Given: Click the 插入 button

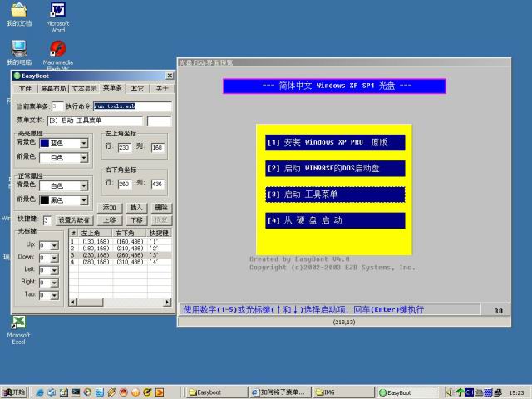Looking at the screenshot, I should (x=136, y=208).
